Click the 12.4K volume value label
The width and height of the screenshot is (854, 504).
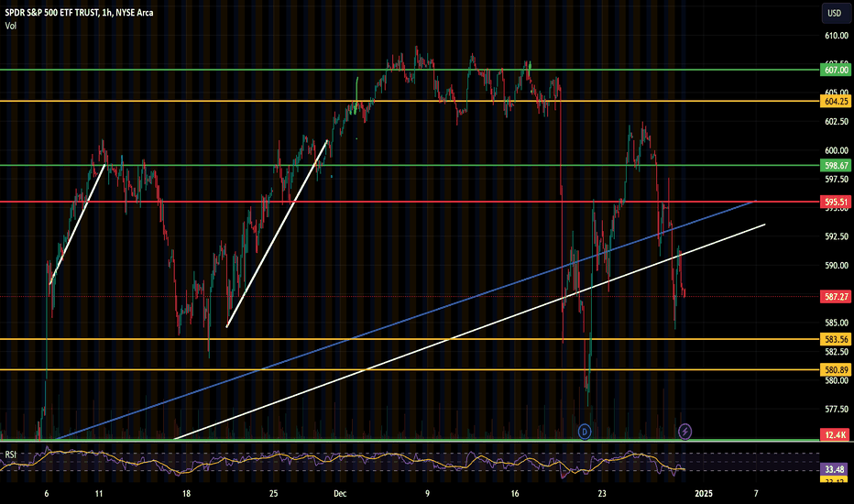coord(836,434)
